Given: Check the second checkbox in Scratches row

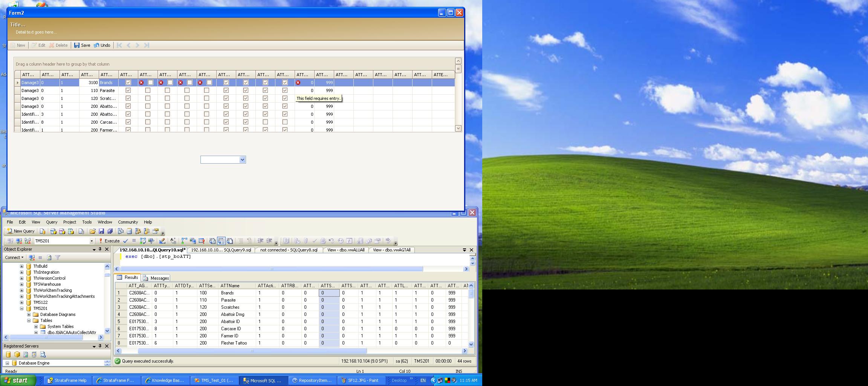Looking at the screenshot, I should click(x=148, y=98).
